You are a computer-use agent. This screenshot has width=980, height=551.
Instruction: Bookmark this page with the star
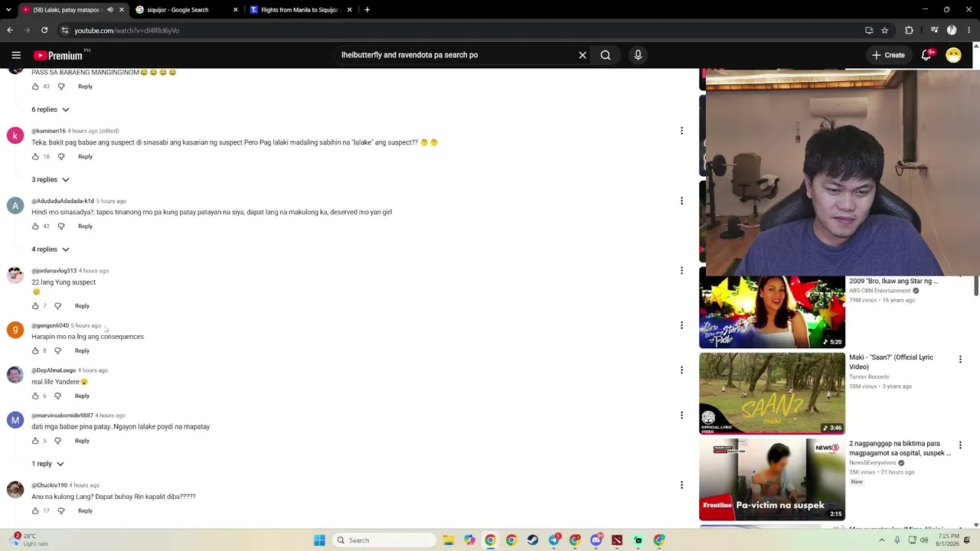(x=884, y=31)
